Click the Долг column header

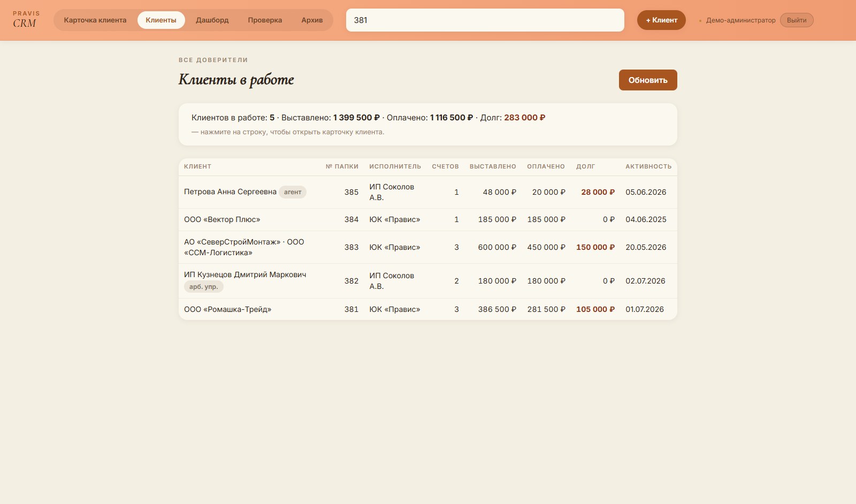(x=585, y=166)
